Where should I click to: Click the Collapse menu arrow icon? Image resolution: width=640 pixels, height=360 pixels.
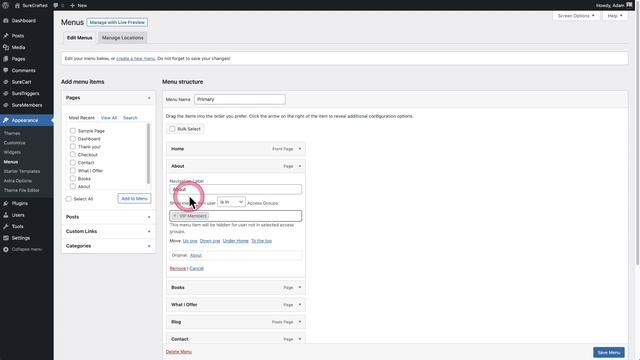point(6,249)
